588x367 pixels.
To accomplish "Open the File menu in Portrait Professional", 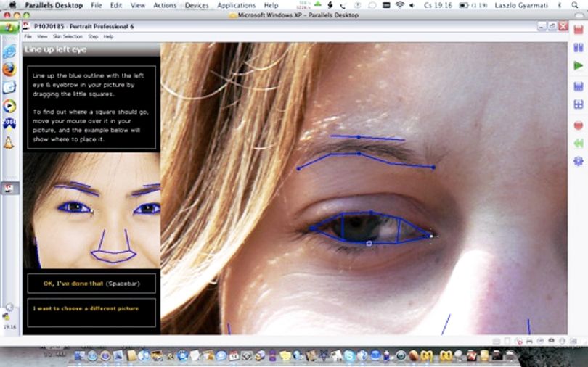I will coord(28,37).
